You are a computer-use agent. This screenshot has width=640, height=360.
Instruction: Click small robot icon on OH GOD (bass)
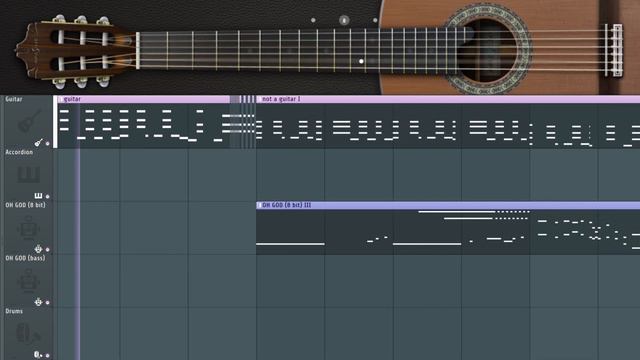pyautogui.click(x=38, y=302)
